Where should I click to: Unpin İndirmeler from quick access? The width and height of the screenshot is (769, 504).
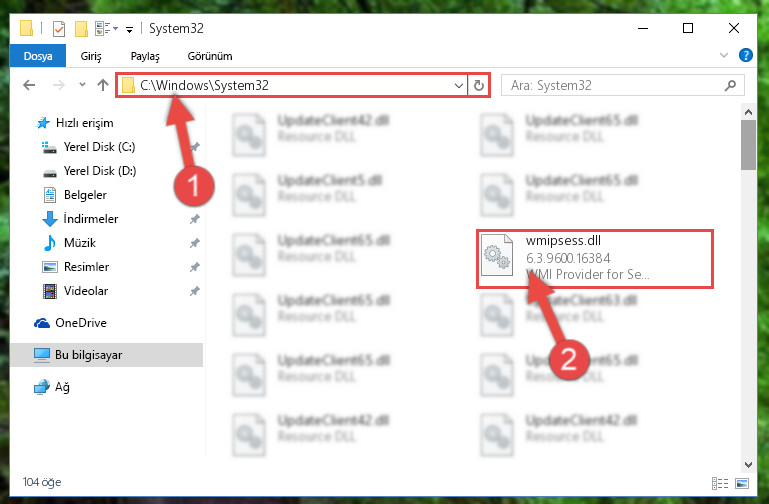pyautogui.click(x=195, y=219)
